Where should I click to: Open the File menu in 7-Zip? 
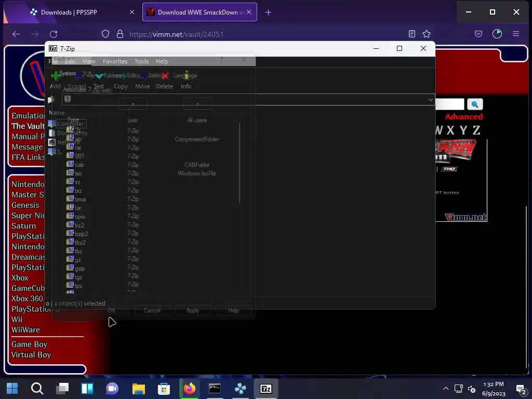pos(53,61)
